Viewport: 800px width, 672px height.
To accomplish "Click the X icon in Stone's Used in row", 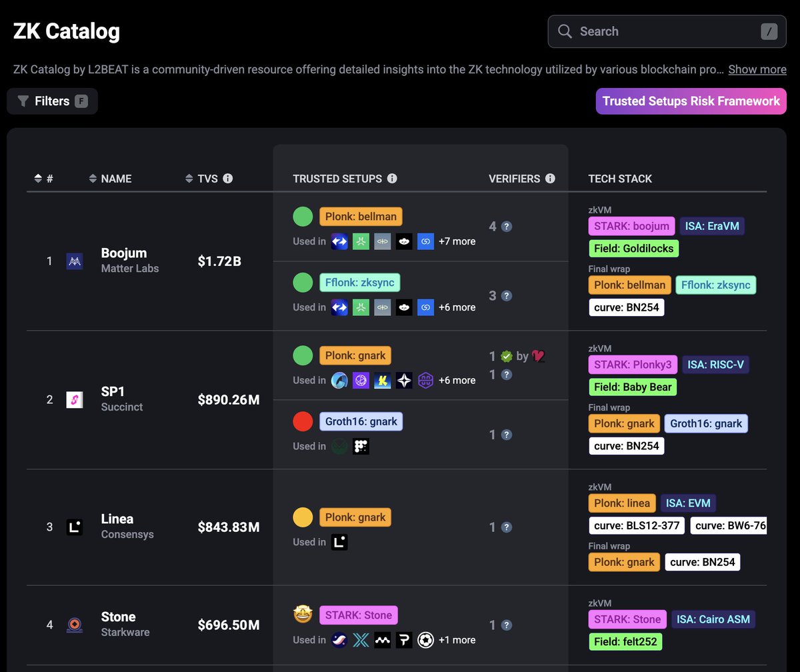I will pyautogui.click(x=361, y=640).
